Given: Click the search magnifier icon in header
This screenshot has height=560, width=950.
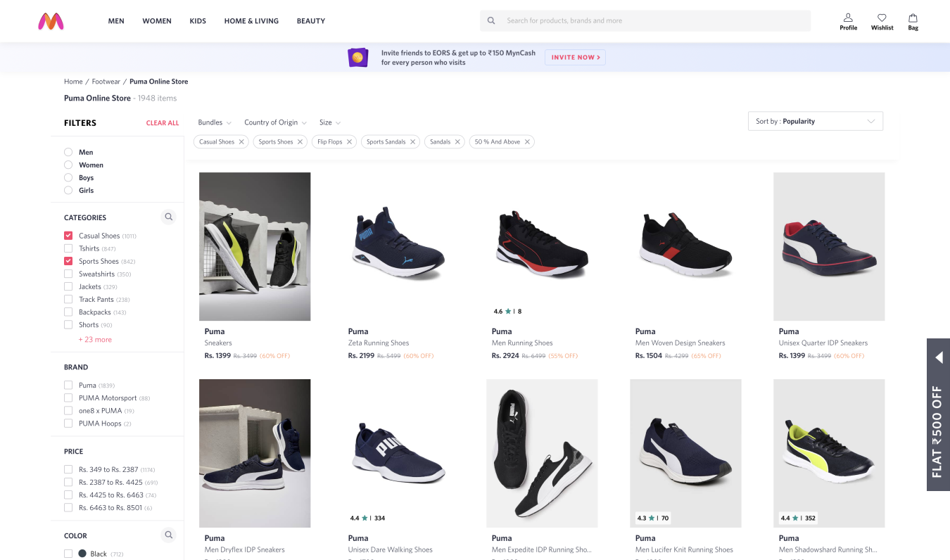Looking at the screenshot, I should click(491, 21).
